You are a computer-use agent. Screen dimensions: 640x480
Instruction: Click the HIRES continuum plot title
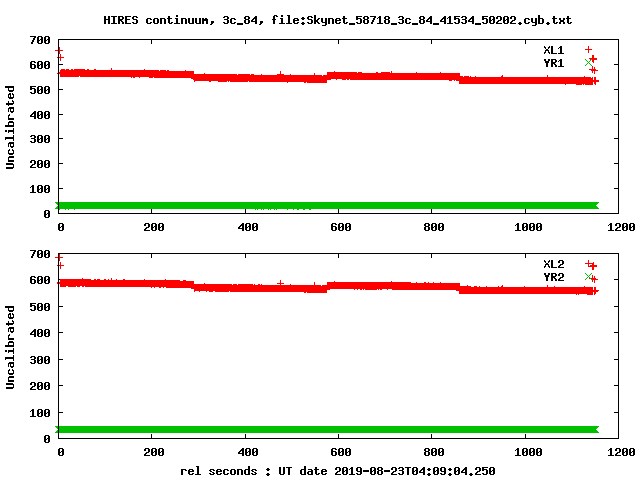point(337,20)
